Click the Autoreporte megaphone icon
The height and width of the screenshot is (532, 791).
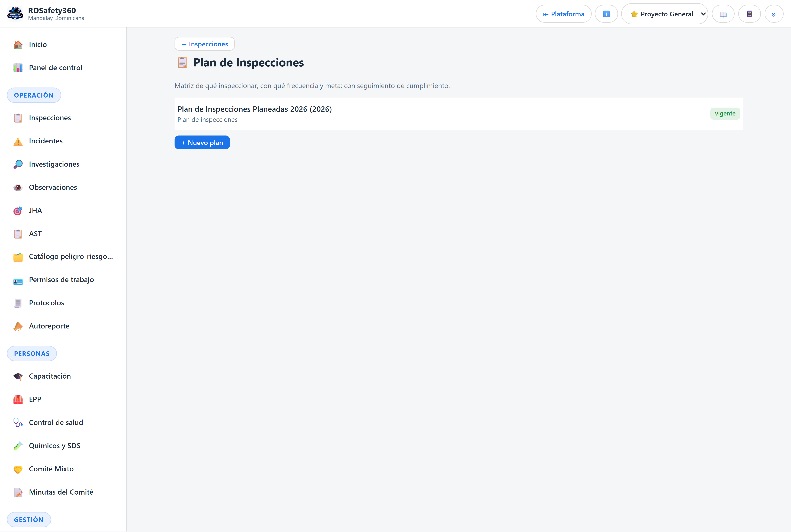click(18, 326)
